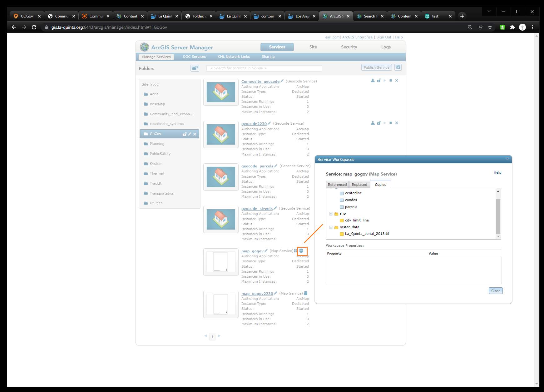Screen dimensions: 544x392
Task: Open the Logs tab in Server Manager
Action: (386, 47)
